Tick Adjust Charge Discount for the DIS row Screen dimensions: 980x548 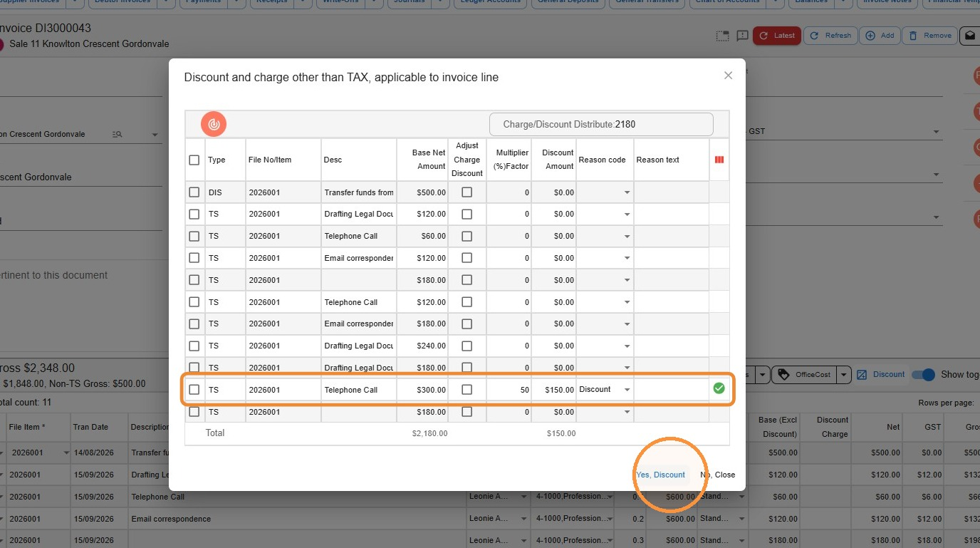point(467,192)
